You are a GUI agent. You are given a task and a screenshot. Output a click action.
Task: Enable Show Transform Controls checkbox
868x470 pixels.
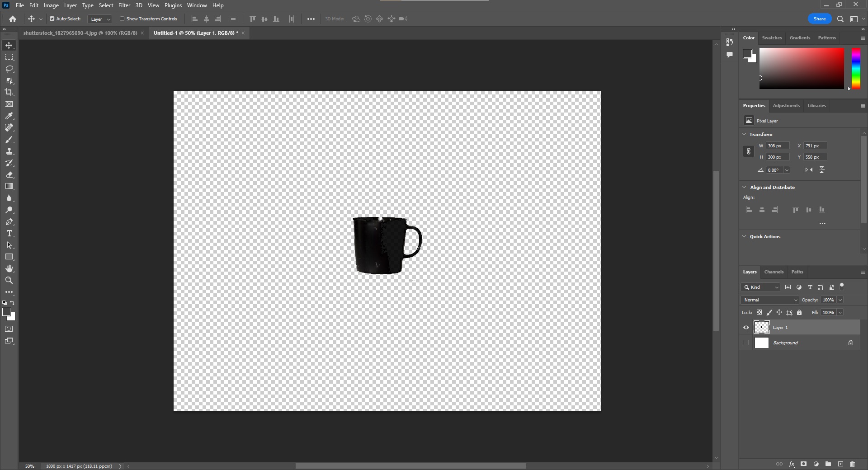click(x=122, y=19)
